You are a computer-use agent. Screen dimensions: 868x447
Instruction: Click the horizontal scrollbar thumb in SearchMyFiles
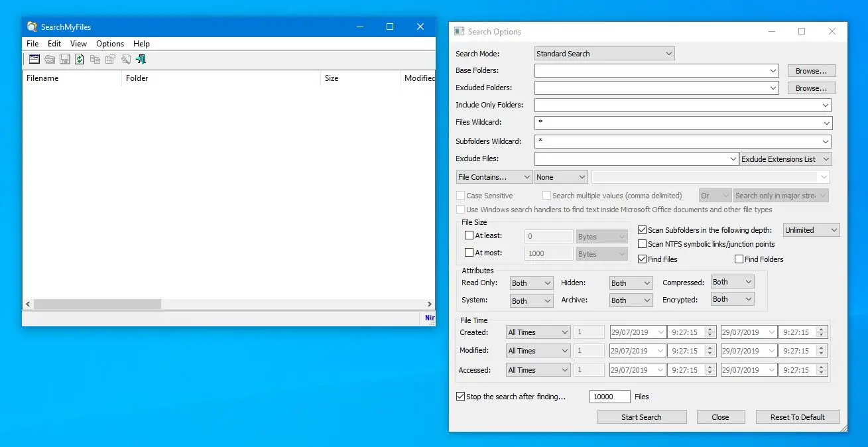click(x=97, y=304)
